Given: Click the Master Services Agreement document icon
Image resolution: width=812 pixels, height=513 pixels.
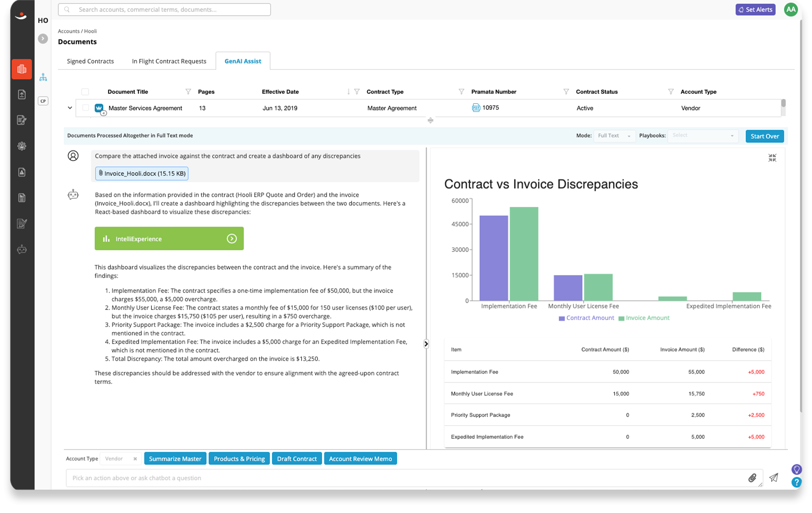Looking at the screenshot, I should point(99,108).
